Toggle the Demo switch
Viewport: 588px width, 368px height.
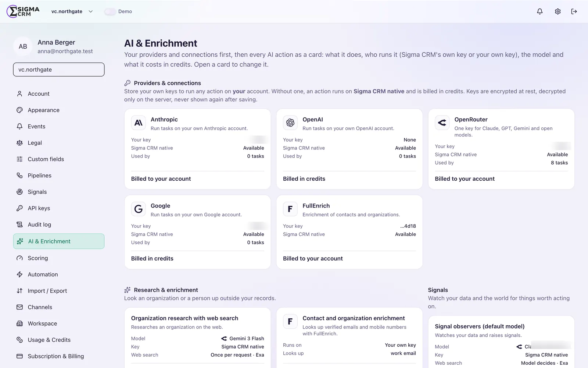(110, 11)
